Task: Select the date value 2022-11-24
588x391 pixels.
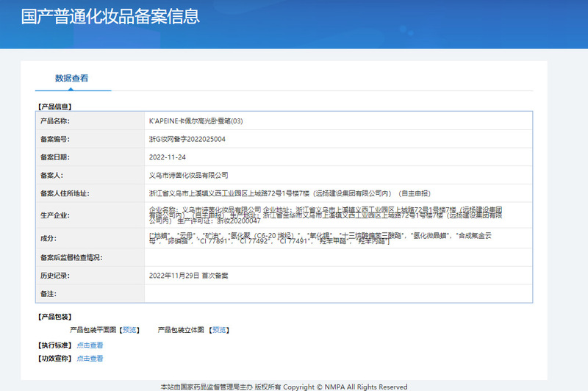Action: pos(168,157)
